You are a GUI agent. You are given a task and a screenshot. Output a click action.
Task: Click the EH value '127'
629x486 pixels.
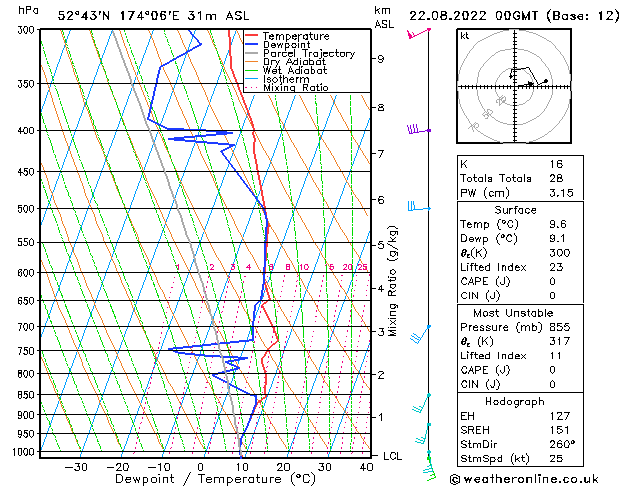click(x=560, y=416)
